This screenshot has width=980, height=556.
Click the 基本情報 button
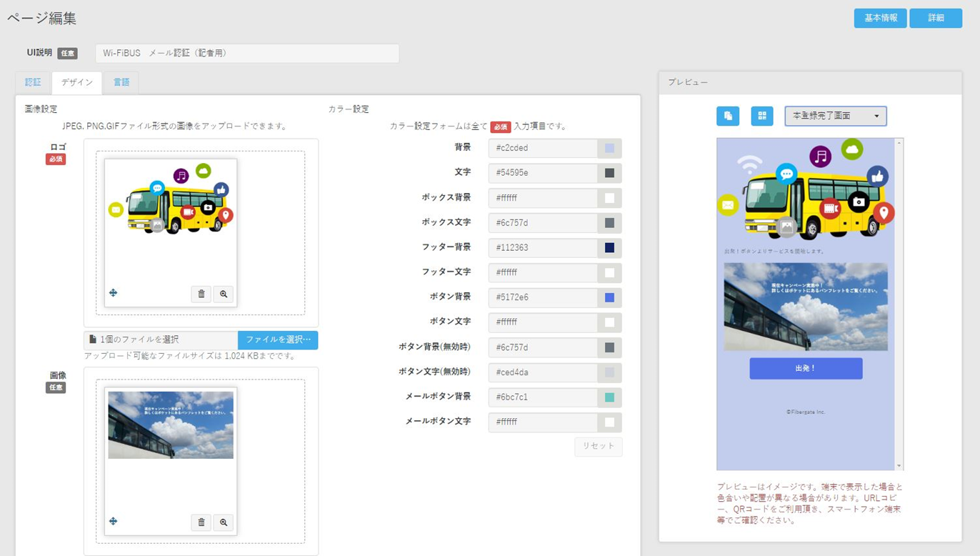click(x=880, y=19)
